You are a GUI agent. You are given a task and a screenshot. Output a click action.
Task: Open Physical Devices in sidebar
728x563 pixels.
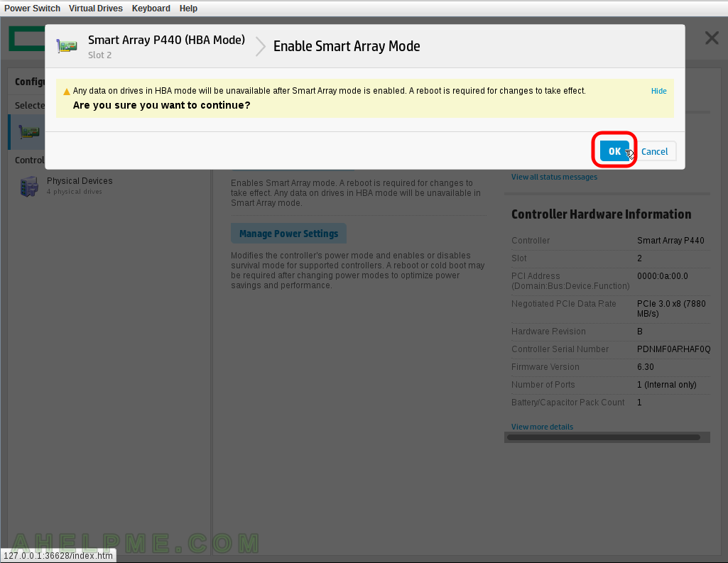coord(80,181)
